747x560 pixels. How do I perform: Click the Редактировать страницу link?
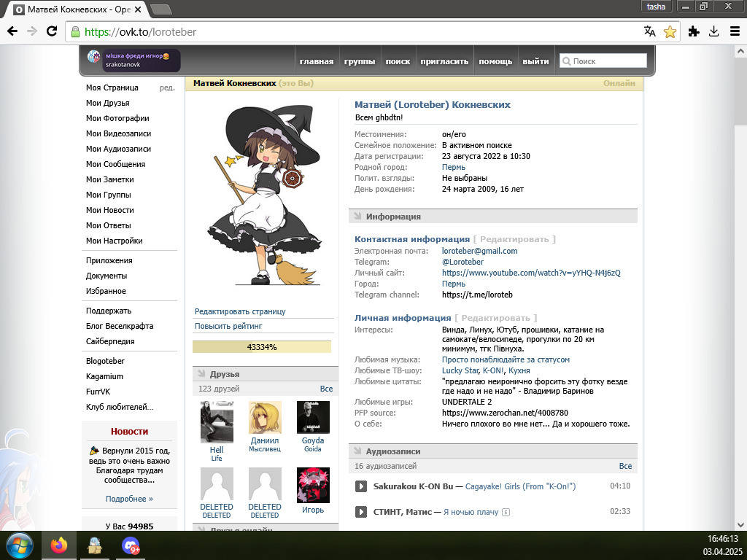(x=240, y=311)
